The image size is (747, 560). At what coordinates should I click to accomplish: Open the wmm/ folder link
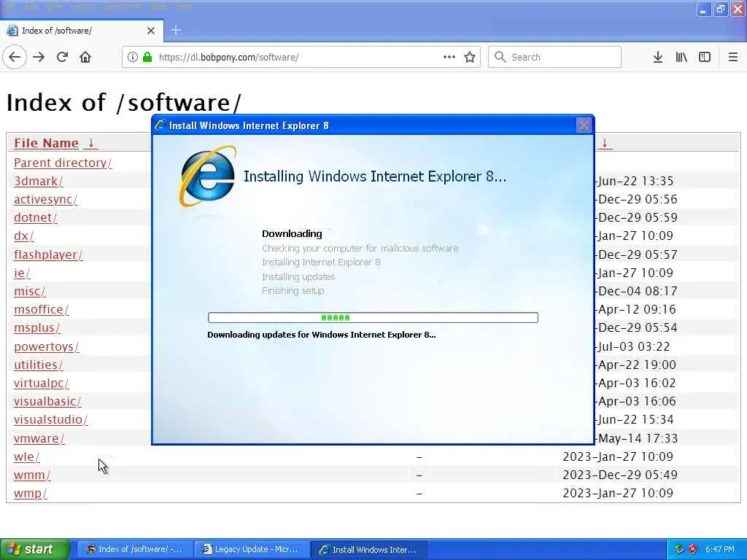[x=32, y=475]
